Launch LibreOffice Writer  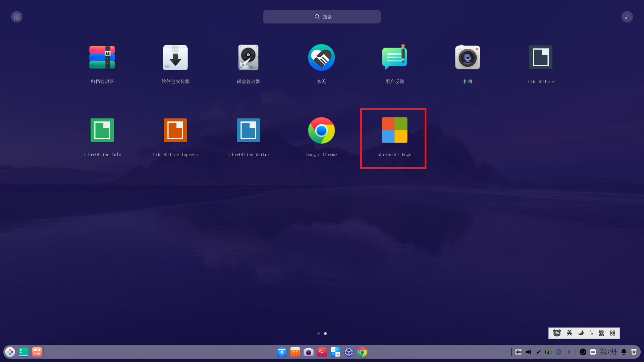pos(248,131)
